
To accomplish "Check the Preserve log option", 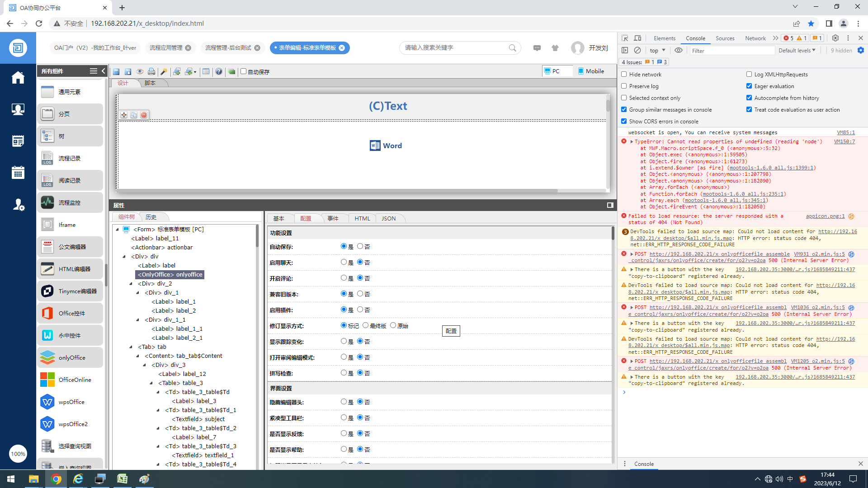I will click(624, 86).
